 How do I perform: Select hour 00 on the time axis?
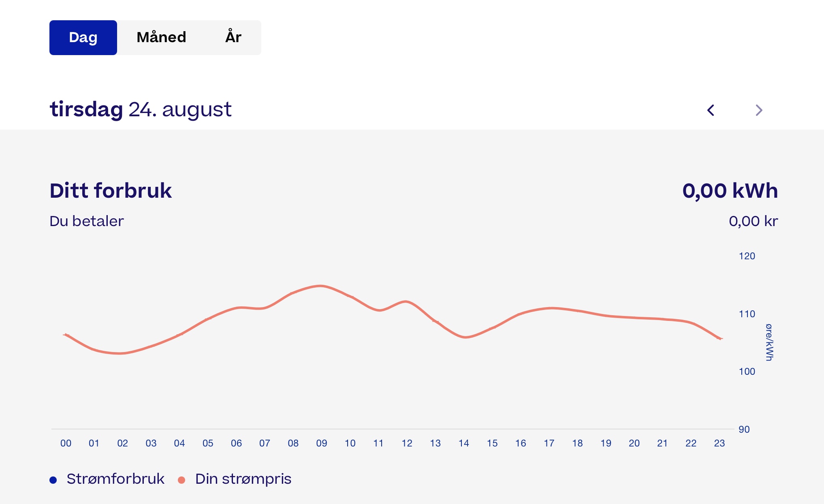66,443
